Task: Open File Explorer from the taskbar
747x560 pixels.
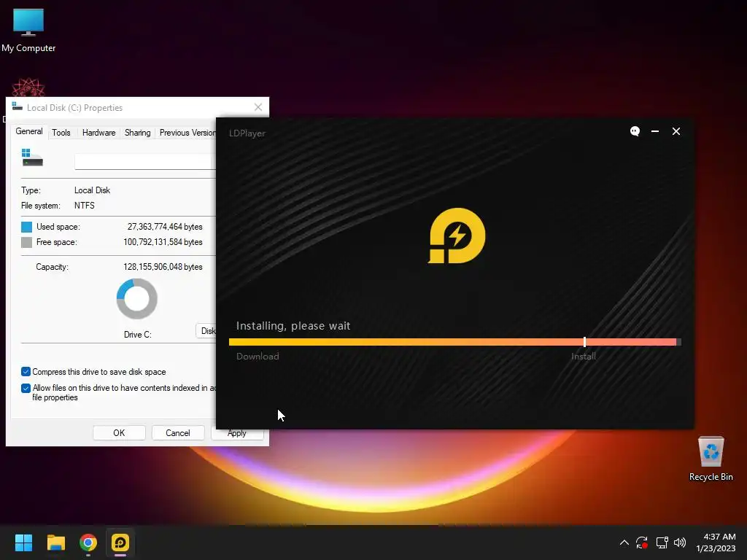Action: point(55,542)
